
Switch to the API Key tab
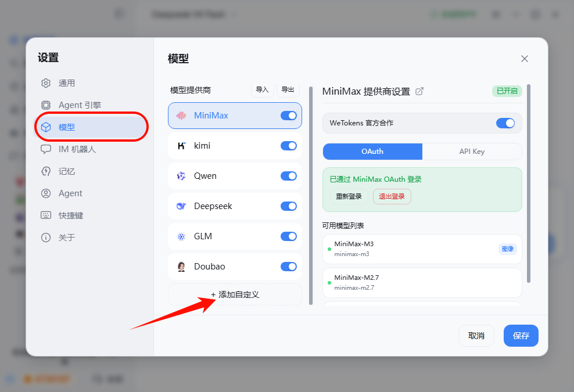coord(472,152)
